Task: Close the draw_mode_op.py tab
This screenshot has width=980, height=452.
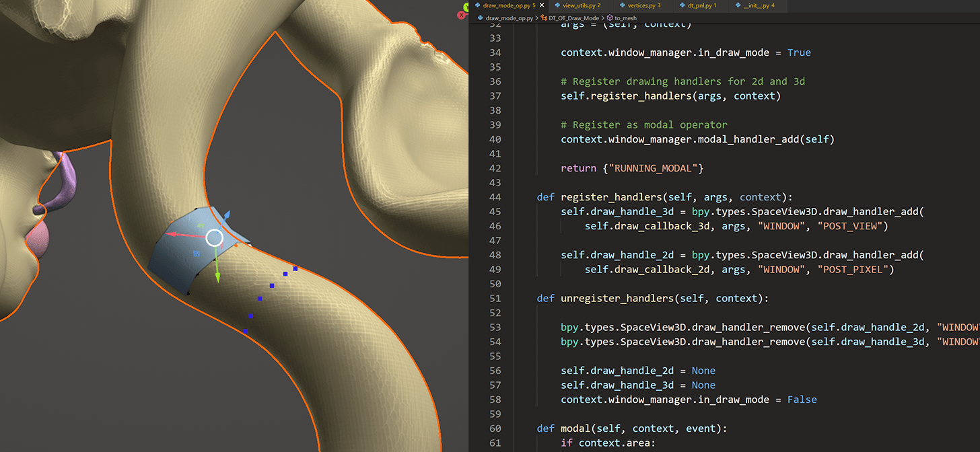Action: coord(541,5)
